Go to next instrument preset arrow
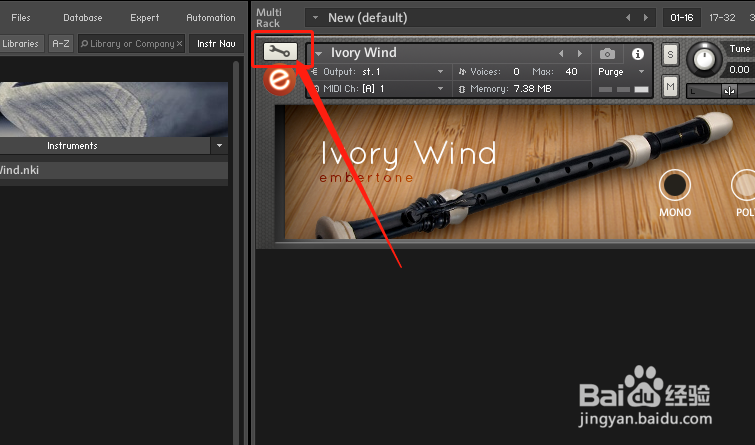Image resolution: width=755 pixels, height=445 pixels. (x=580, y=53)
